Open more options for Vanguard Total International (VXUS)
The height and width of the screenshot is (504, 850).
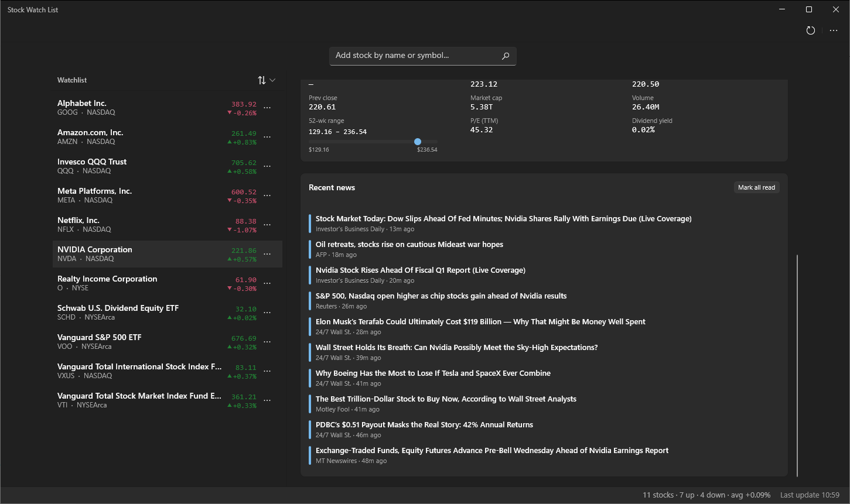point(267,371)
